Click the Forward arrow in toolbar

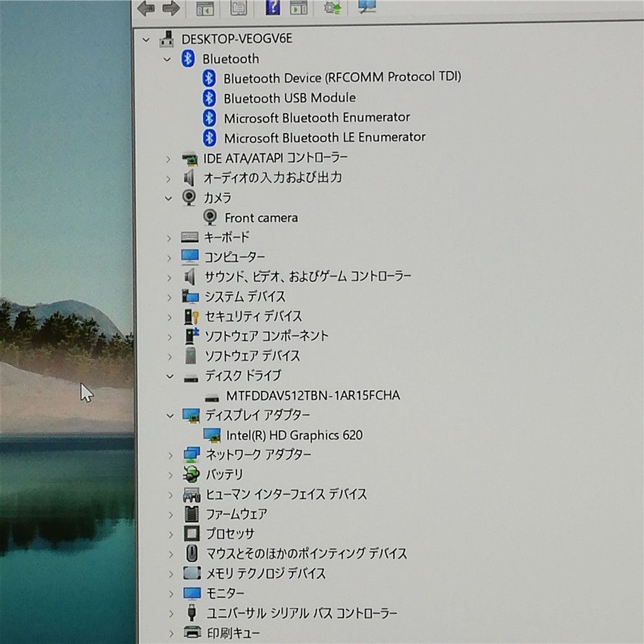tap(171, 8)
